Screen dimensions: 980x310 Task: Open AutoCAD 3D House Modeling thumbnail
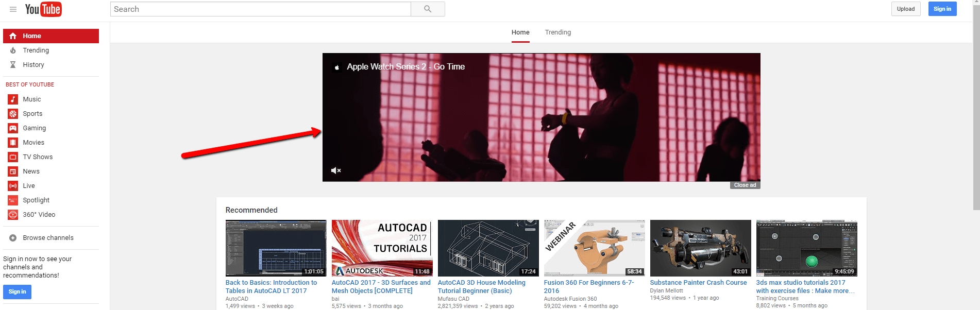488,248
